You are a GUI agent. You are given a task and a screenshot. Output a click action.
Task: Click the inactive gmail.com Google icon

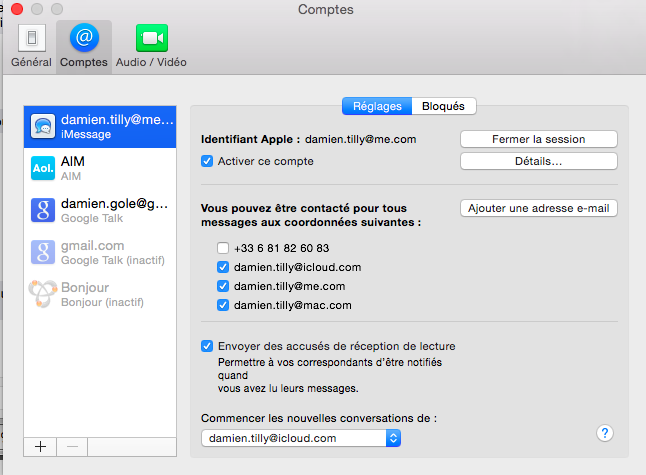tap(43, 252)
